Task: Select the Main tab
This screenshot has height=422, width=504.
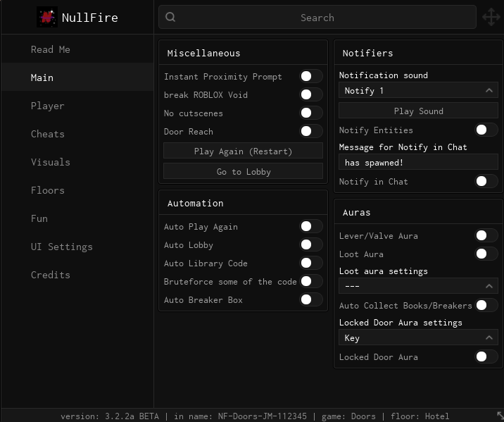Action: click(x=77, y=77)
